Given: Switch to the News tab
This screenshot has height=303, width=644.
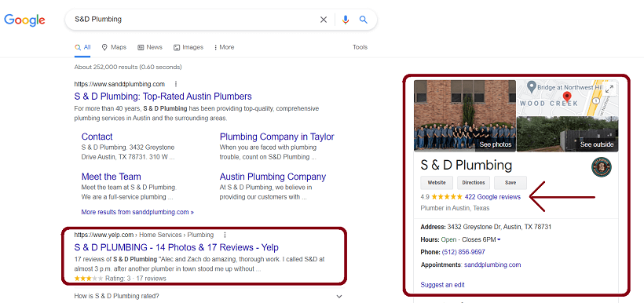Looking at the screenshot, I should pyautogui.click(x=150, y=47).
